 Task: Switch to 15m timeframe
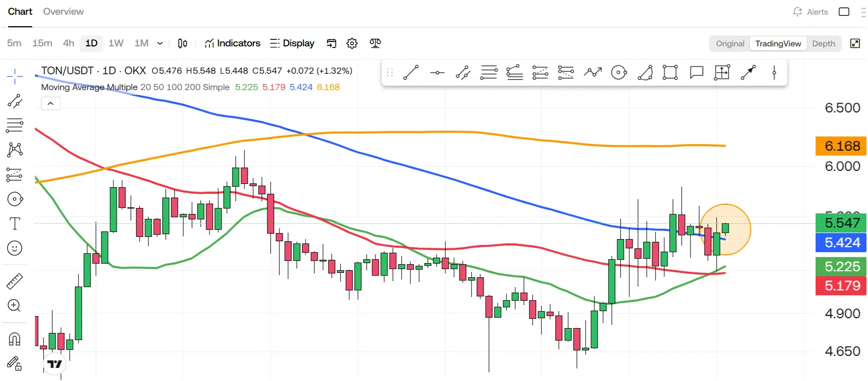pos(42,43)
